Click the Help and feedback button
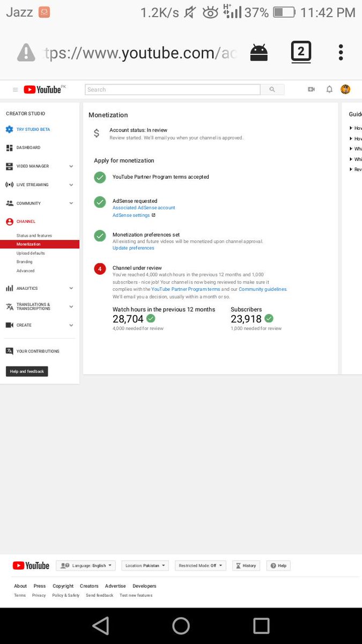 pyautogui.click(x=27, y=371)
